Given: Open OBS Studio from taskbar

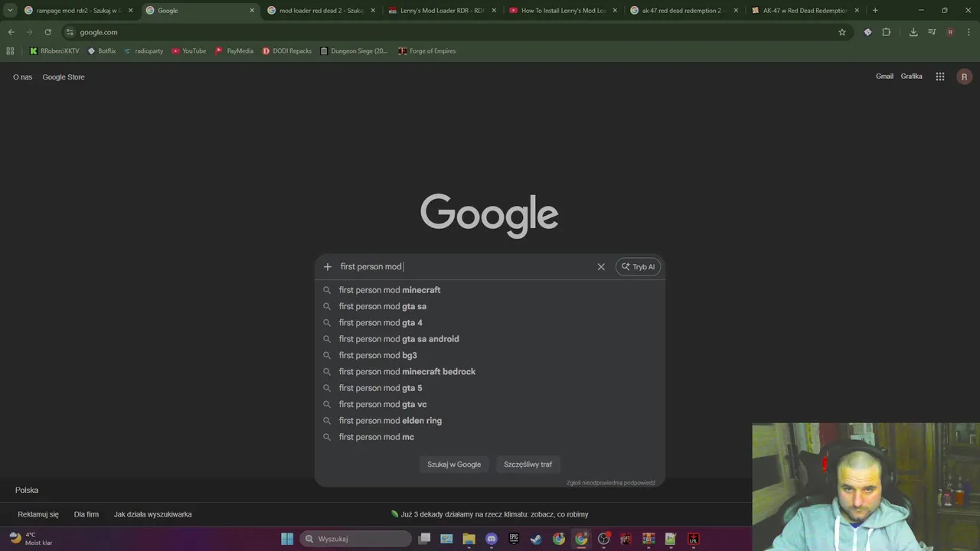Looking at the screenshot, I should click(603, 539).
